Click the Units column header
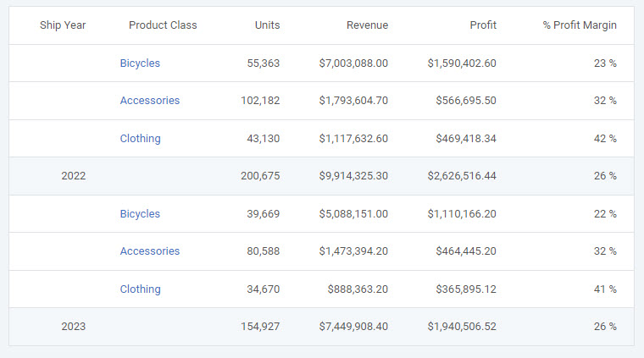 pyautogui.click(x=267, y=25)
